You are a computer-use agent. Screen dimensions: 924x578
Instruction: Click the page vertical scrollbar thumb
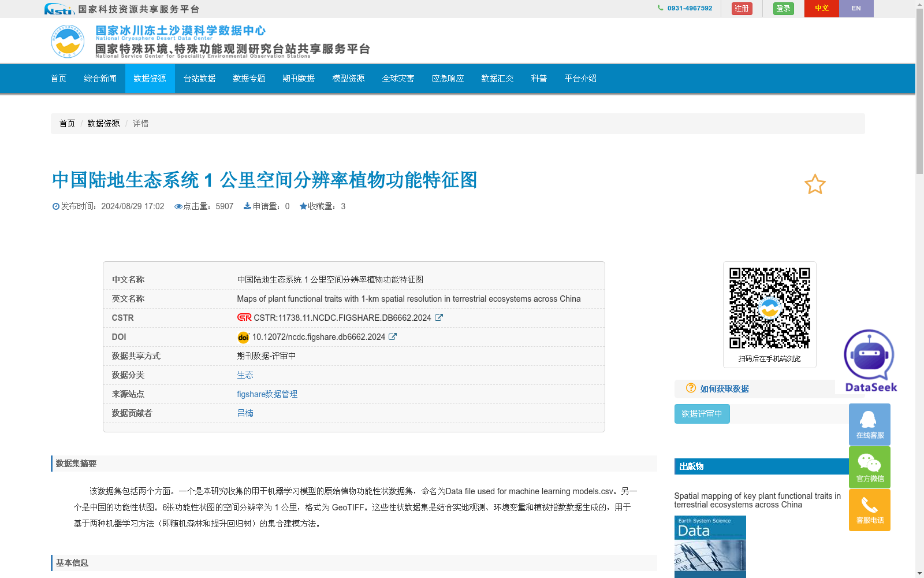919,91
